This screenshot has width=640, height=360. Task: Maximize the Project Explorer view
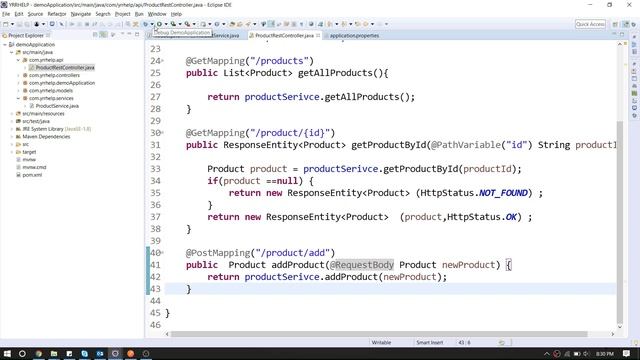(137, 35)
